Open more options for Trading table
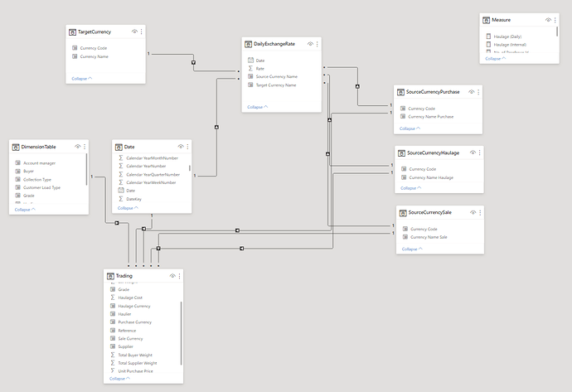 pos(180,276)
